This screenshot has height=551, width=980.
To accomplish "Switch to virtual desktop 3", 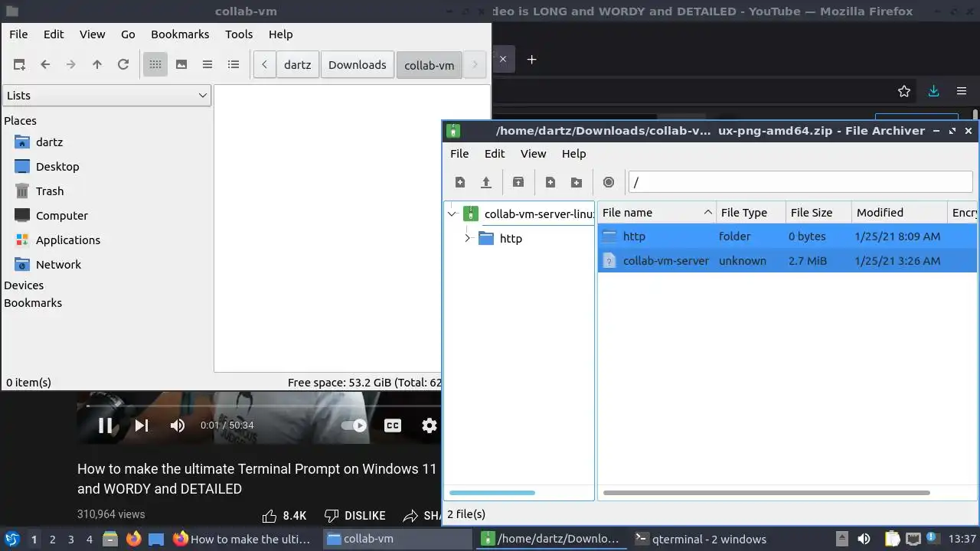I will [71, 540].
